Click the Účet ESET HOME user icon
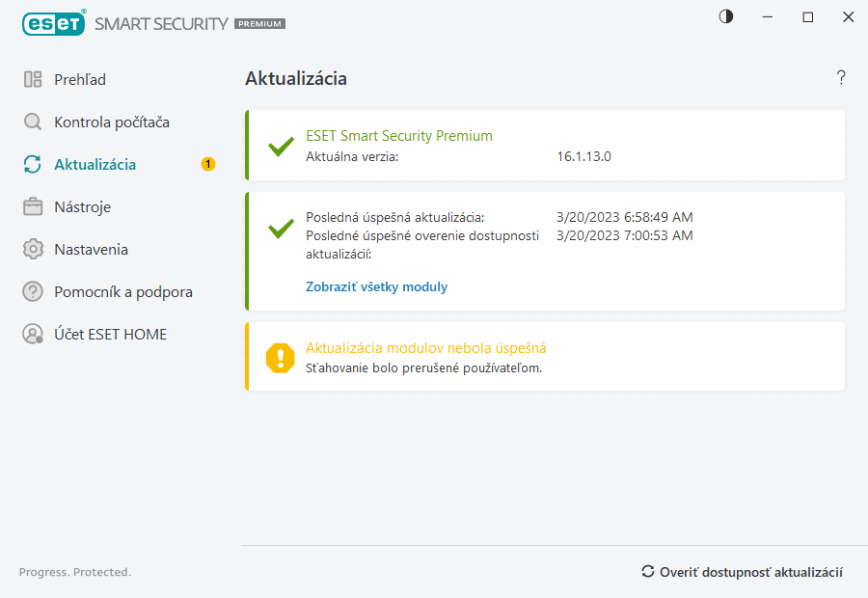 (33, 335)
